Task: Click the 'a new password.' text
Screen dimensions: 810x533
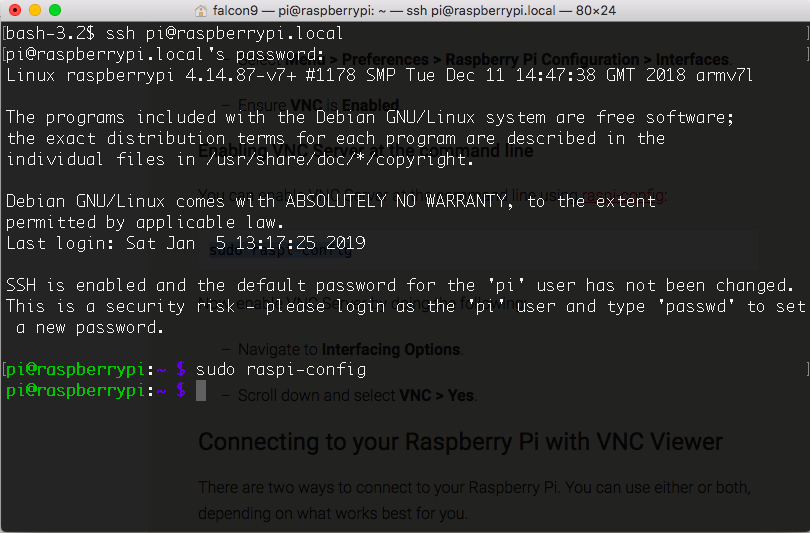Action: (90, 327)
